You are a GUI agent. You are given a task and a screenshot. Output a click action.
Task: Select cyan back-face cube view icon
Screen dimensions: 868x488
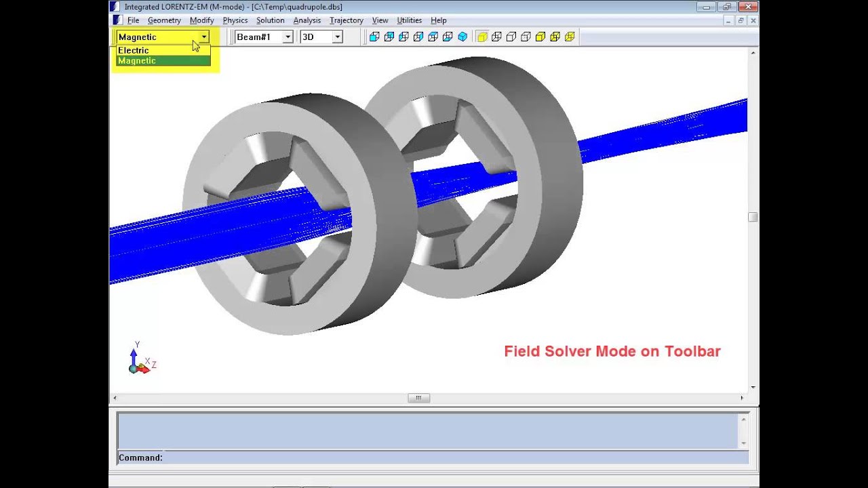click(389, 37)
